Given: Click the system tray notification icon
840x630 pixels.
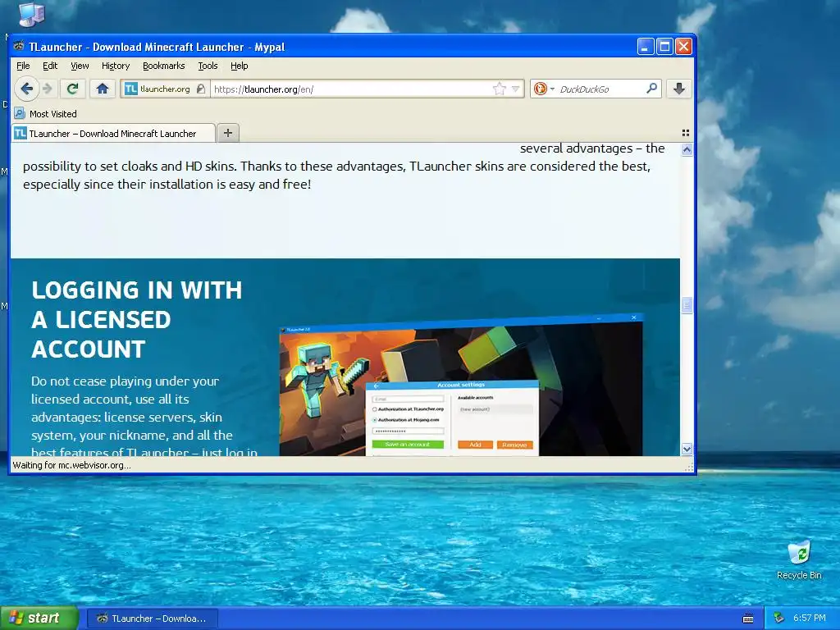Looking at the screenshot, I should 778,619.
